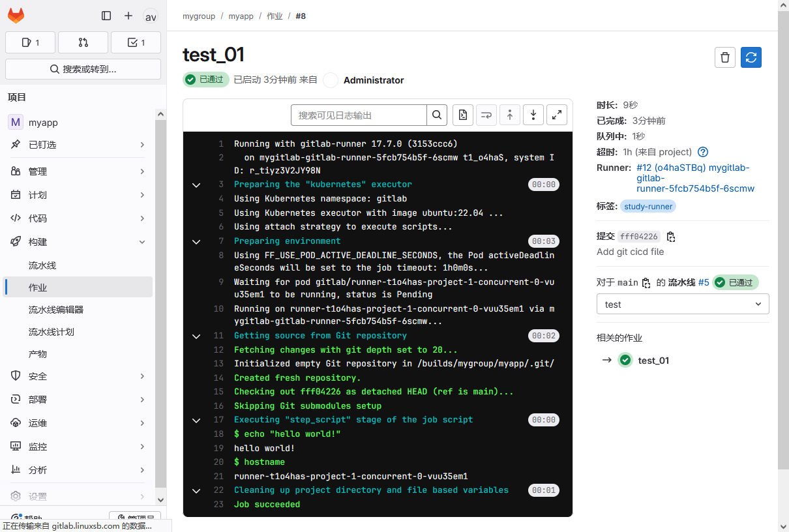Screen dimensions: 789x532
Task: Open the to-do list counter
Action: point(136,42)
